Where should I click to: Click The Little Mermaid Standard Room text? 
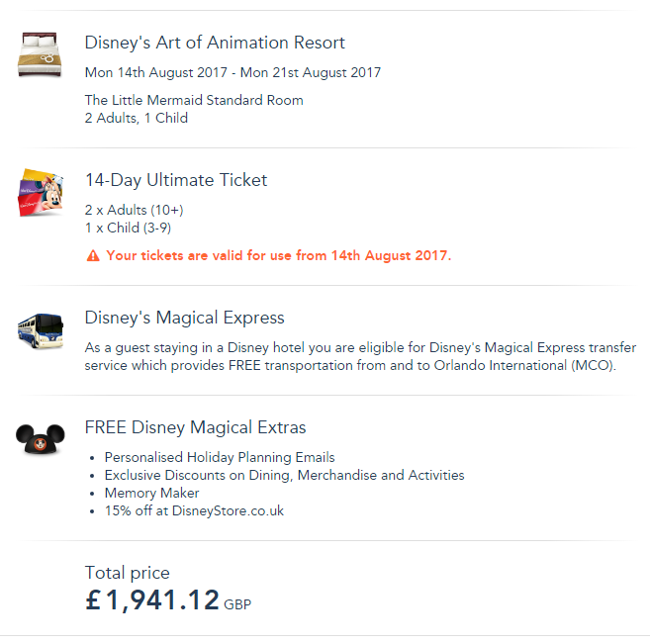tap(194, 100)
